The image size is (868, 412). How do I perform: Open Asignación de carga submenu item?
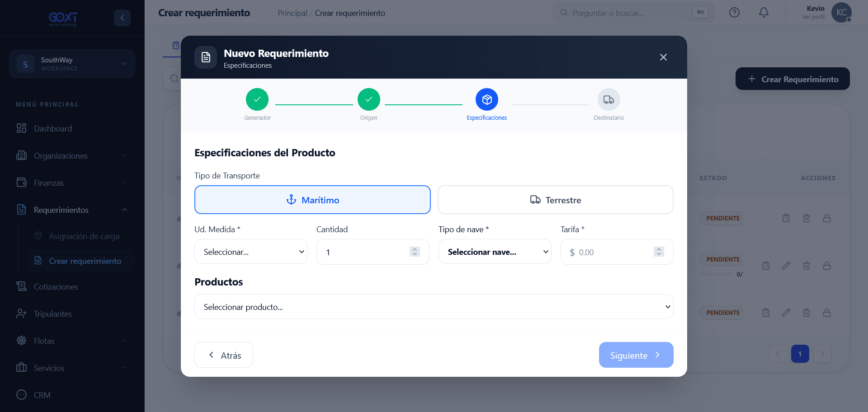click(x=84, y=236)
